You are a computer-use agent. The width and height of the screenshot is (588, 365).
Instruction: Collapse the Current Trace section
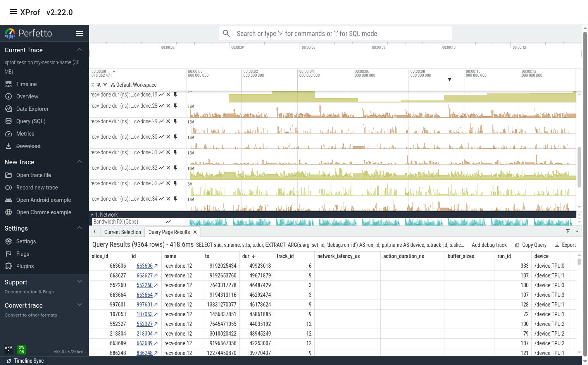click(79, 50)
